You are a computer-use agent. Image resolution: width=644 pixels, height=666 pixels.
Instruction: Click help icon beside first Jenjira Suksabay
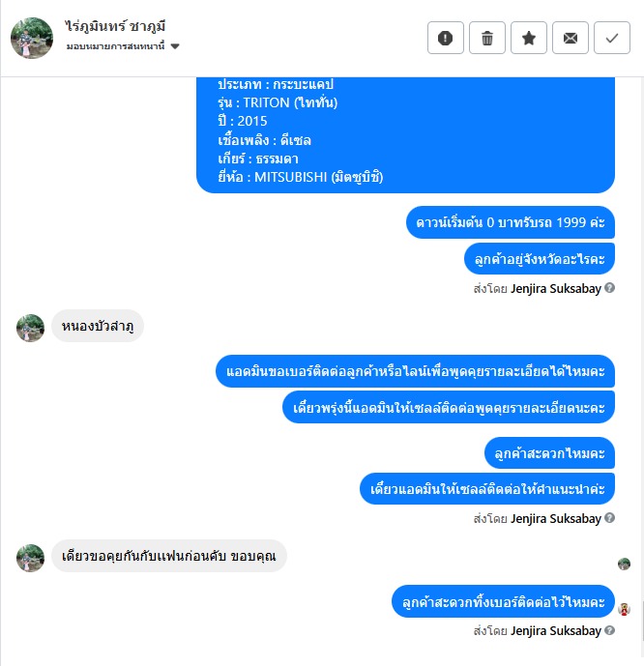[609, 288]
